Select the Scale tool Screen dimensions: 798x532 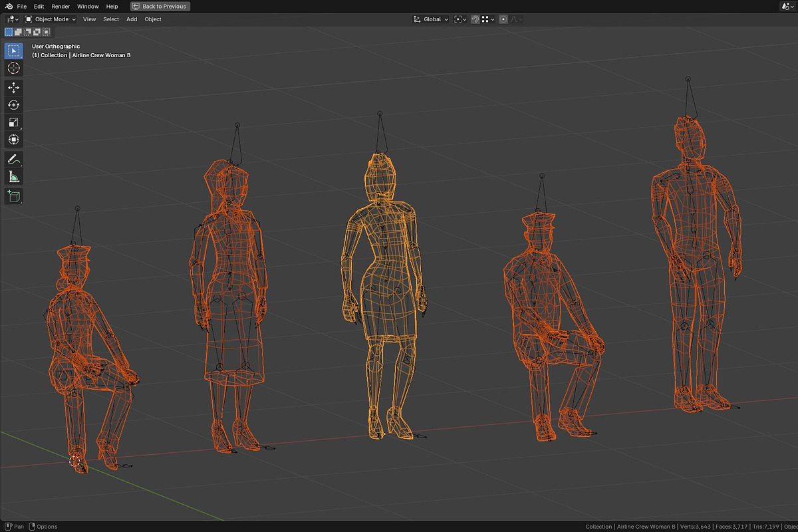(14, 122)
